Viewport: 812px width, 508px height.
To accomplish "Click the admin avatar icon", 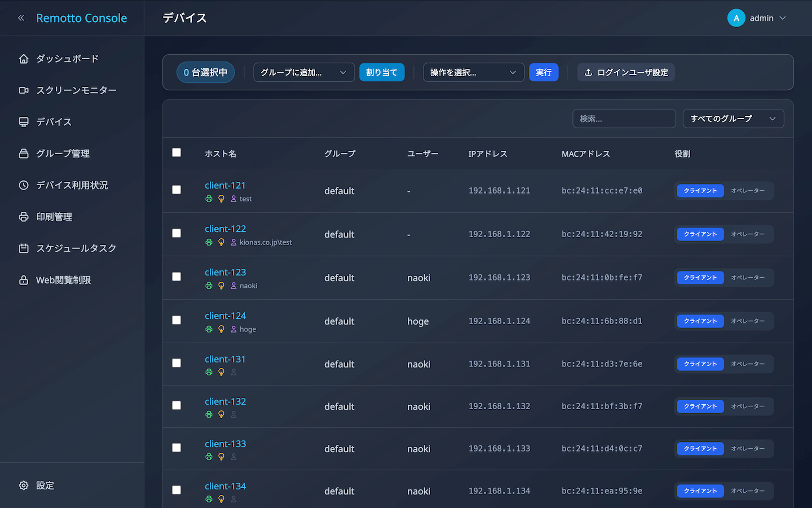I will 736,18.
